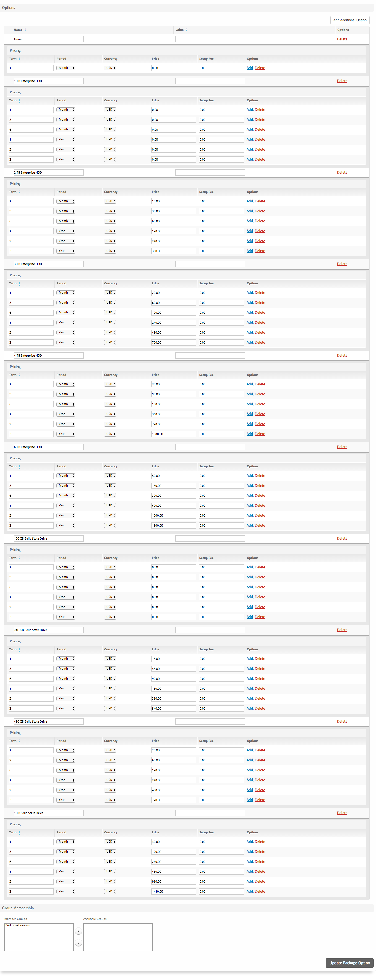Click Value field for 6 TB Enterprise HDD option
The width and height of the screenshot is (379, 980).
pos(210,447)
